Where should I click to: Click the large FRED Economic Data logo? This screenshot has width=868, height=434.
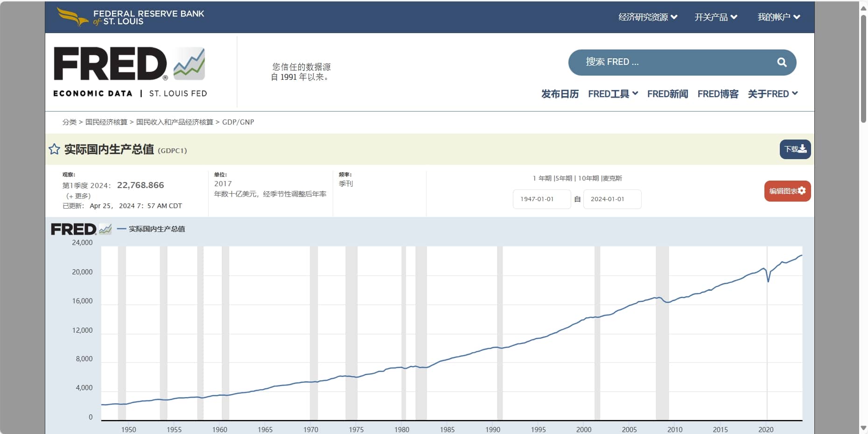click(x=130, y=71)
